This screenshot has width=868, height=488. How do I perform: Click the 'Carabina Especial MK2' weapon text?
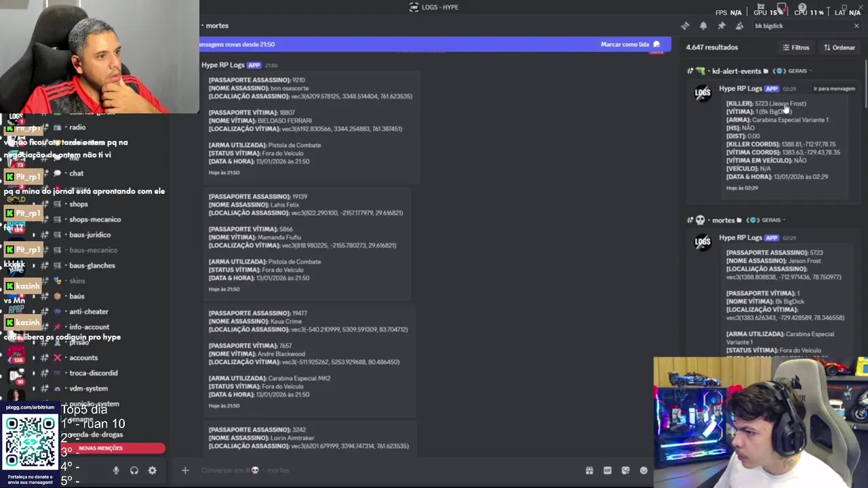point(299,378)
